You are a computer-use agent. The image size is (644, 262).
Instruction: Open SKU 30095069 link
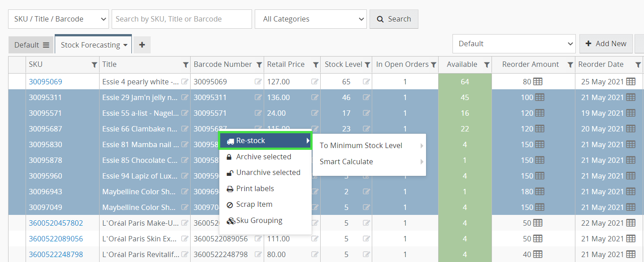[x=46, y=82]
